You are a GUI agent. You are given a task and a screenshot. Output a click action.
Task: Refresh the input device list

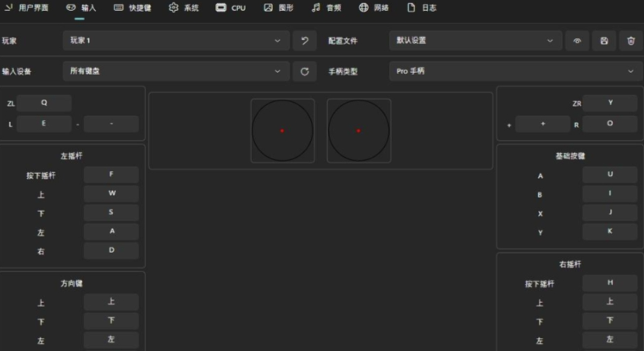click(304, 71)
